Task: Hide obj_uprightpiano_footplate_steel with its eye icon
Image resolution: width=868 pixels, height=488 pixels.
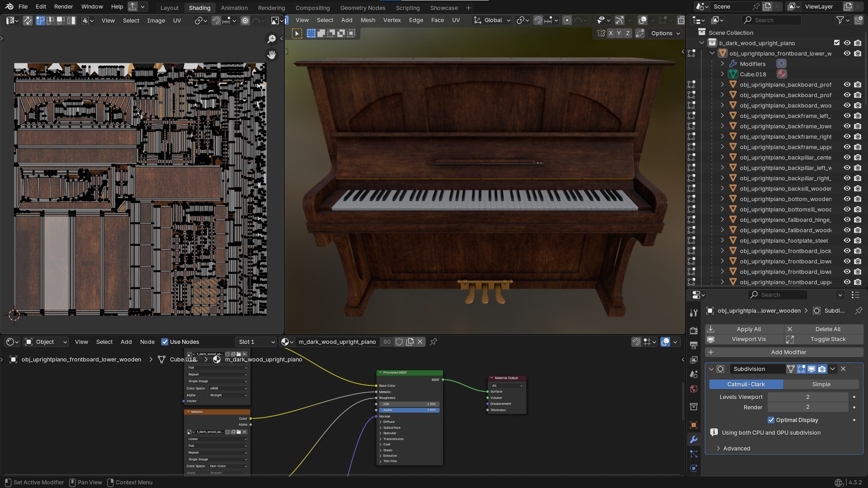Action: click(x=847, y=240)
